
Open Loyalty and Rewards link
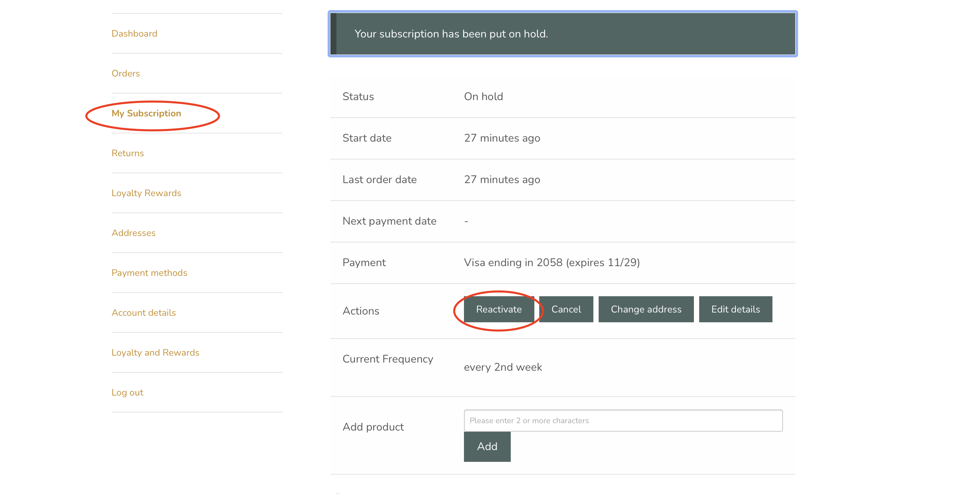coord(155,353)
